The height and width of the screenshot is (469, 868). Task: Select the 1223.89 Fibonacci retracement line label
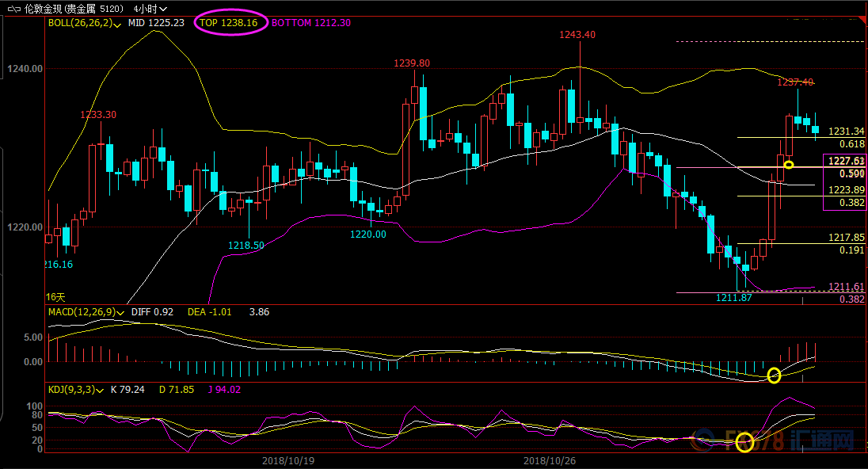click(846, 190)
